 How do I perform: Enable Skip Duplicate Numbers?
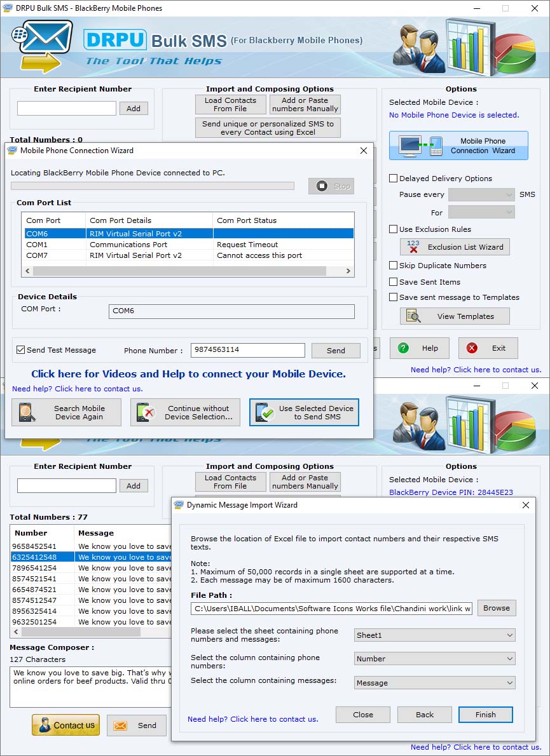[x=392, y=266]
